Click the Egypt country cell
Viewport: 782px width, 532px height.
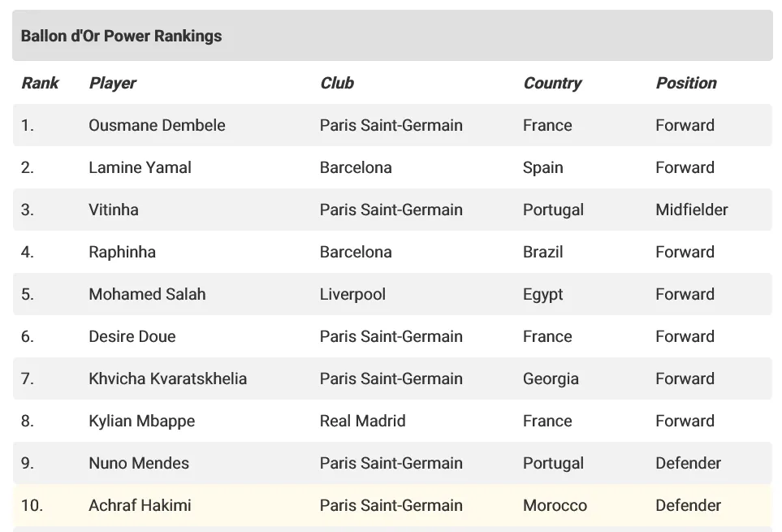(x=542, y=294)
